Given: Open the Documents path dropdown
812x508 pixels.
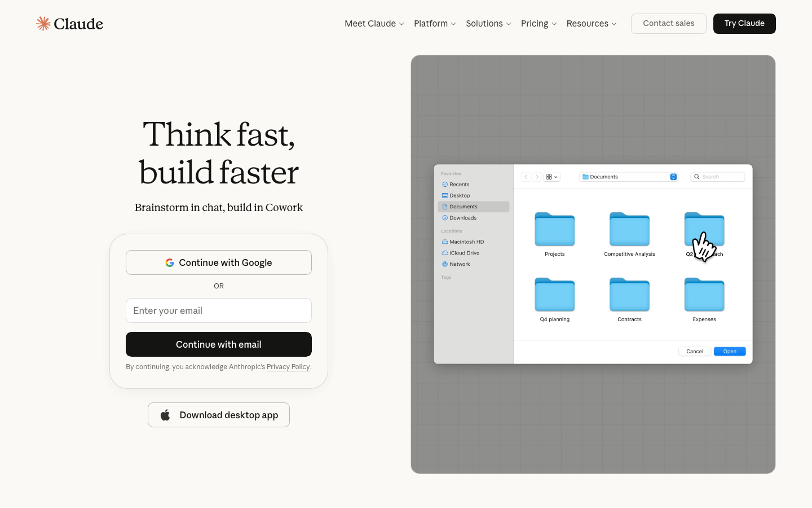Looking at the screenshot, I should coord(629,177).
